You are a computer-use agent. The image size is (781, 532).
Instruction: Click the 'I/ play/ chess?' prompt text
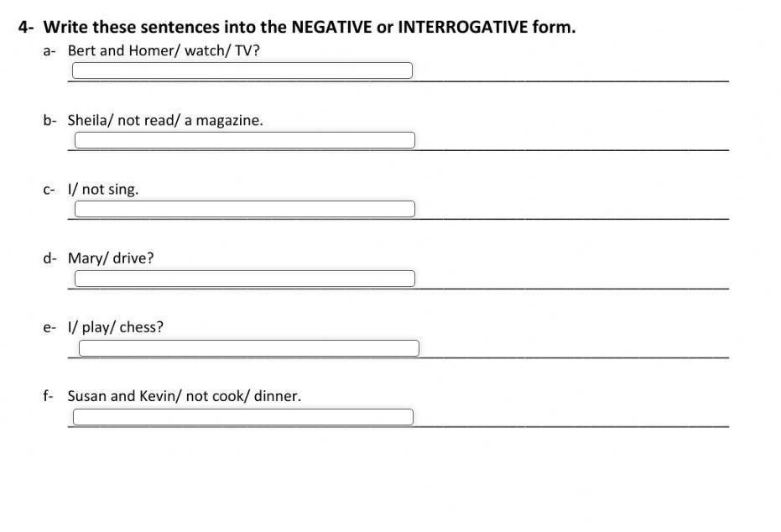[116, 327]
